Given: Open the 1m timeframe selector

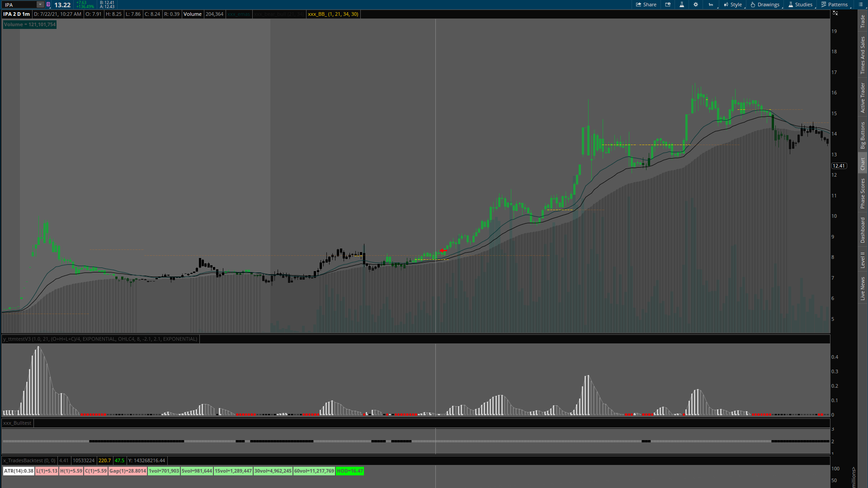Looking at the screenshot, I should 711,5.
